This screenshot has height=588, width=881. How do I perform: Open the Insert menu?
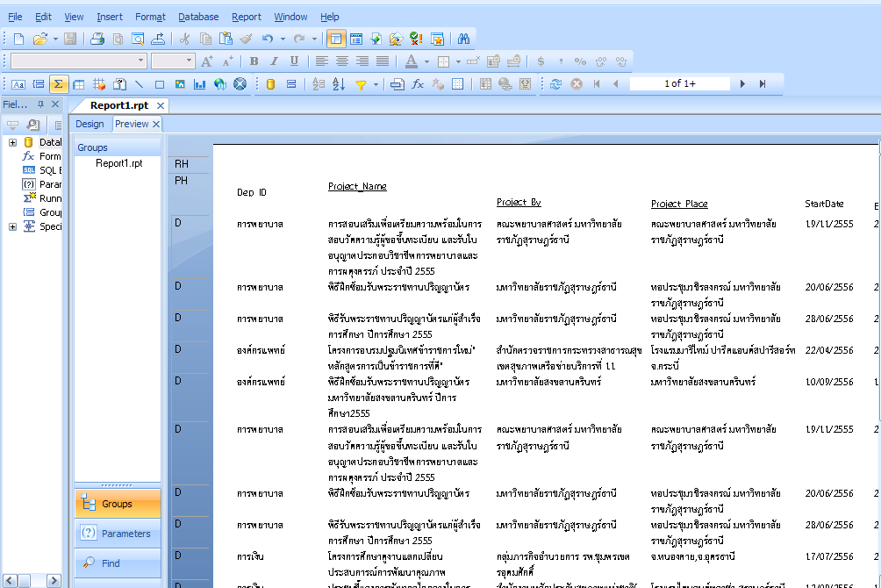(x=109, y=17)
